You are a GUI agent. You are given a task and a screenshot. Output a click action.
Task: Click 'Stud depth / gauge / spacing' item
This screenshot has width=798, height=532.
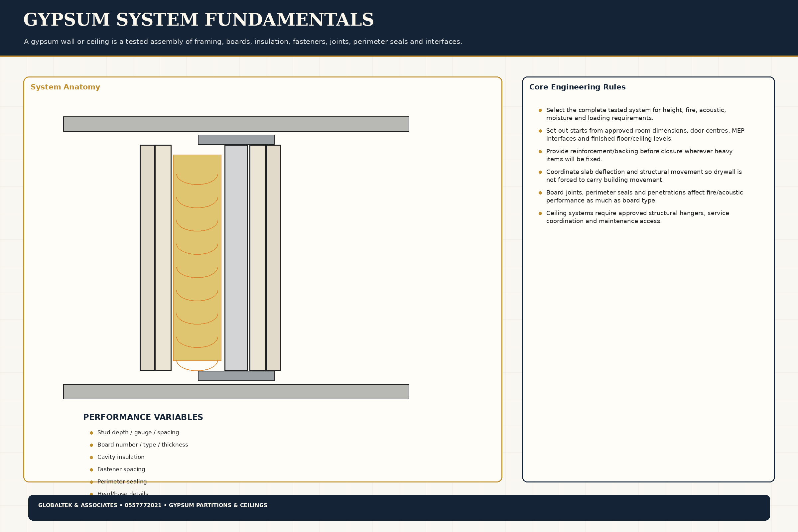[138, 432]
